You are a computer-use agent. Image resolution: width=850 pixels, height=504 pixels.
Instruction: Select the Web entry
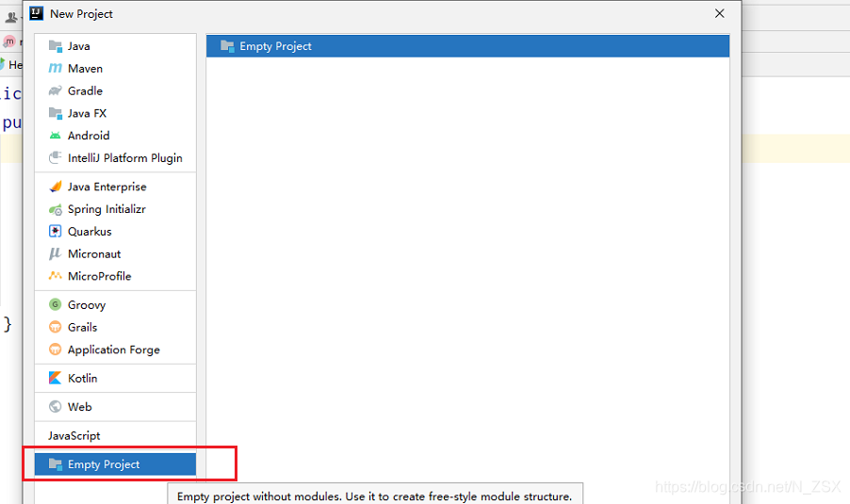116,406
